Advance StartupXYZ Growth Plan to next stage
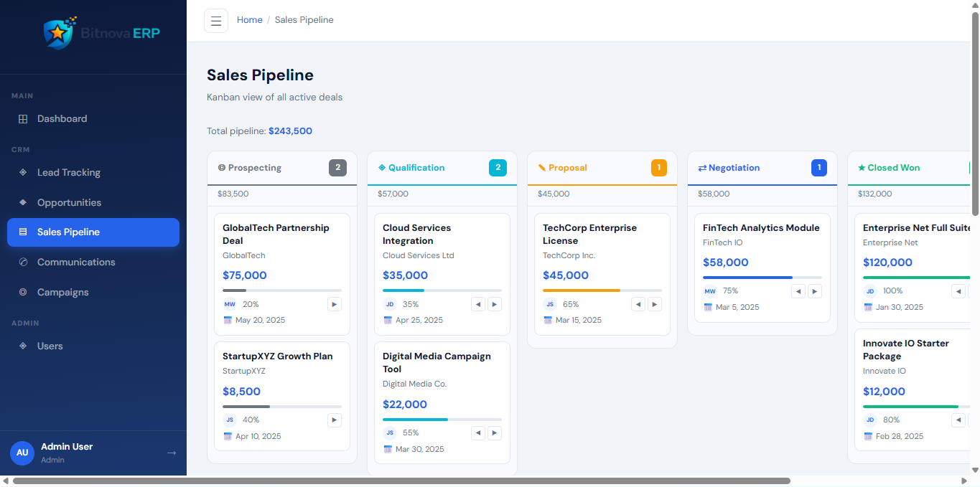 point(335,420)
